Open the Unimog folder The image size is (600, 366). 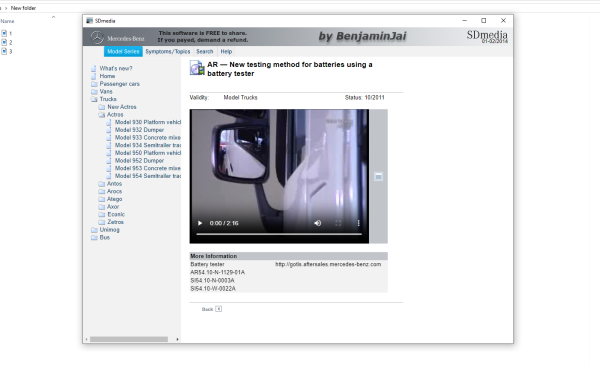pos(109,230)
